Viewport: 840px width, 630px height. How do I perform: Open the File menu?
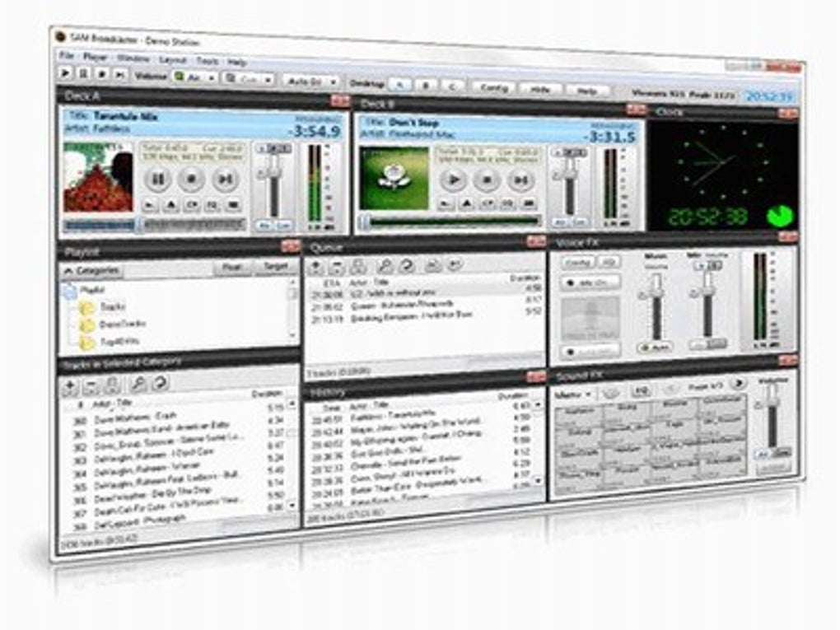point(66,55)
